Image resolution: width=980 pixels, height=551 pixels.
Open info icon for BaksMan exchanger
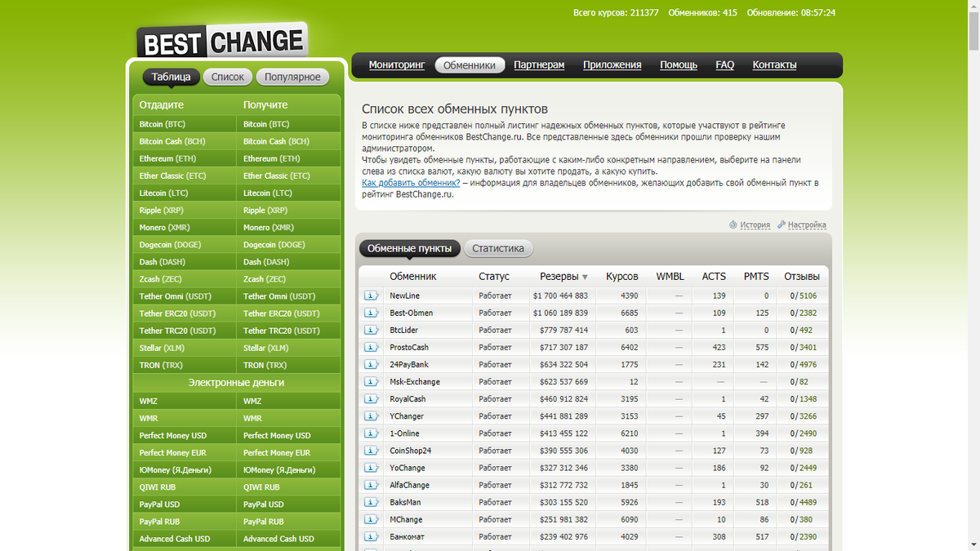pyautogui.click(x=372, y=502)
